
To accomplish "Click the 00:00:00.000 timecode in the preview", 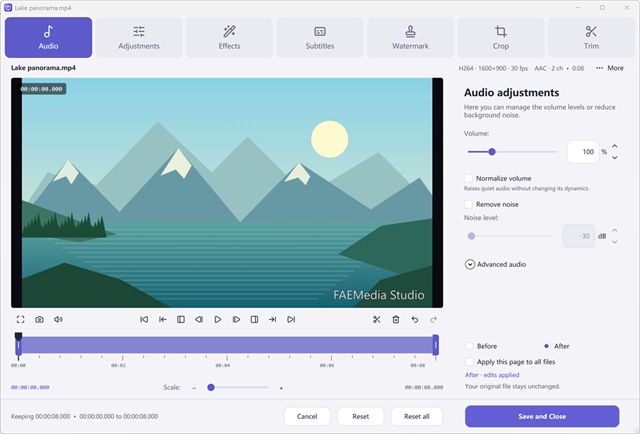I will [41, 89].
